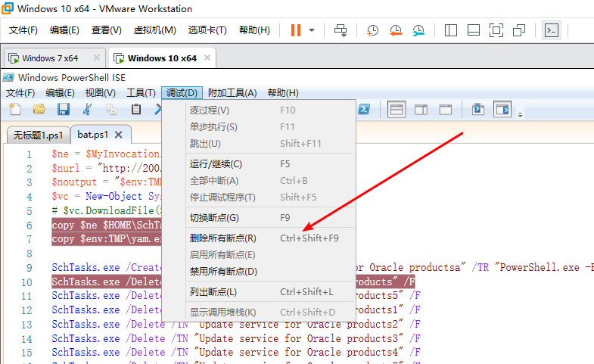Copy selection with the ISE copy icon
The height and width of the screenshot is (364, 594).
(x=111, y=110)
